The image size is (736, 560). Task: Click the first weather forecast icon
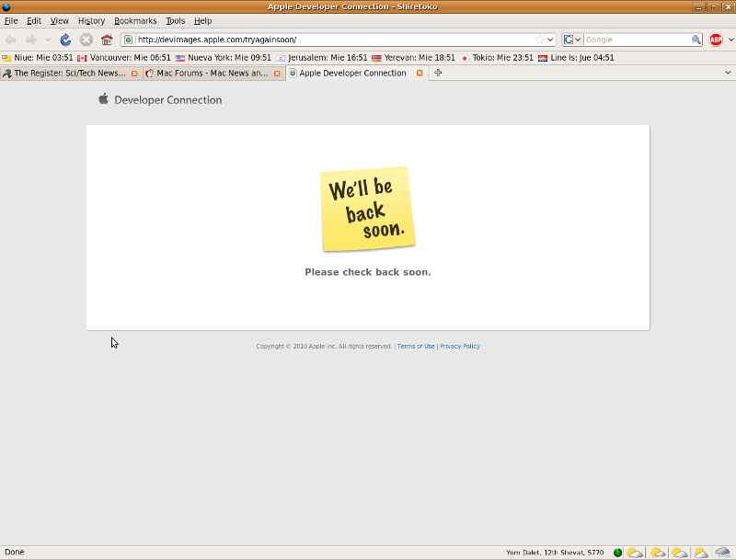tap(635, 553)
